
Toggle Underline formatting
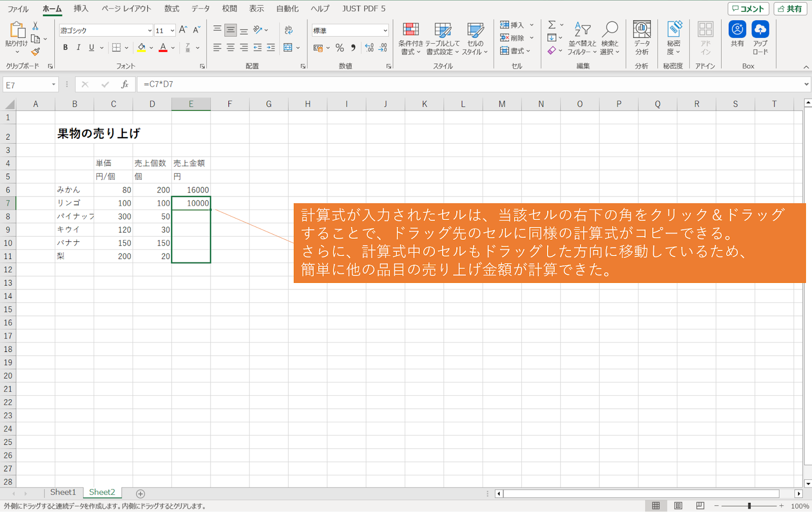[x=91, y=47]
